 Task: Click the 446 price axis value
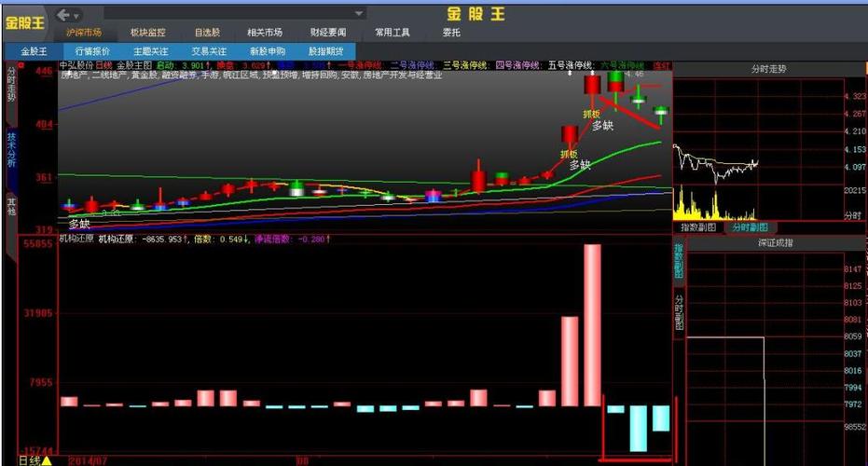(45, 71)
